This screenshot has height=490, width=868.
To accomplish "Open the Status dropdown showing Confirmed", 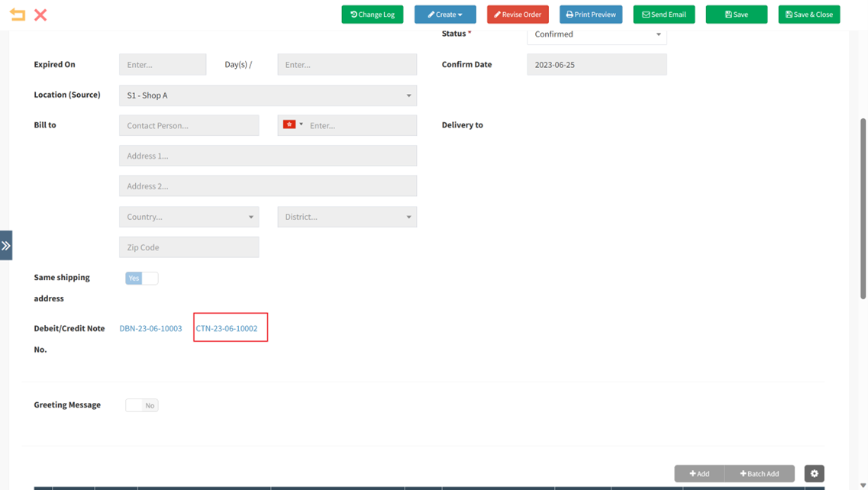I will pos(596,34).
